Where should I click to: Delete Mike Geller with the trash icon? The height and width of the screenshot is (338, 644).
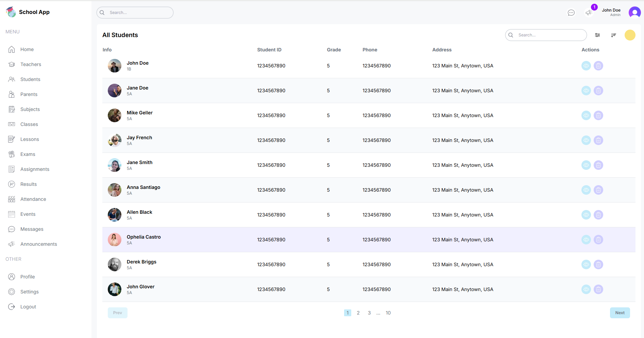(x=598, y=115)
